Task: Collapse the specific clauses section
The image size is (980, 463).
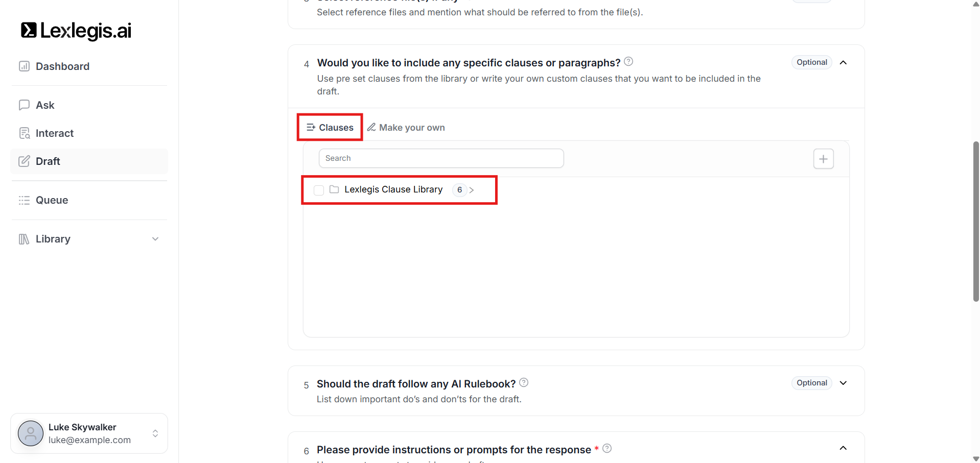Action: coord(843,62)
